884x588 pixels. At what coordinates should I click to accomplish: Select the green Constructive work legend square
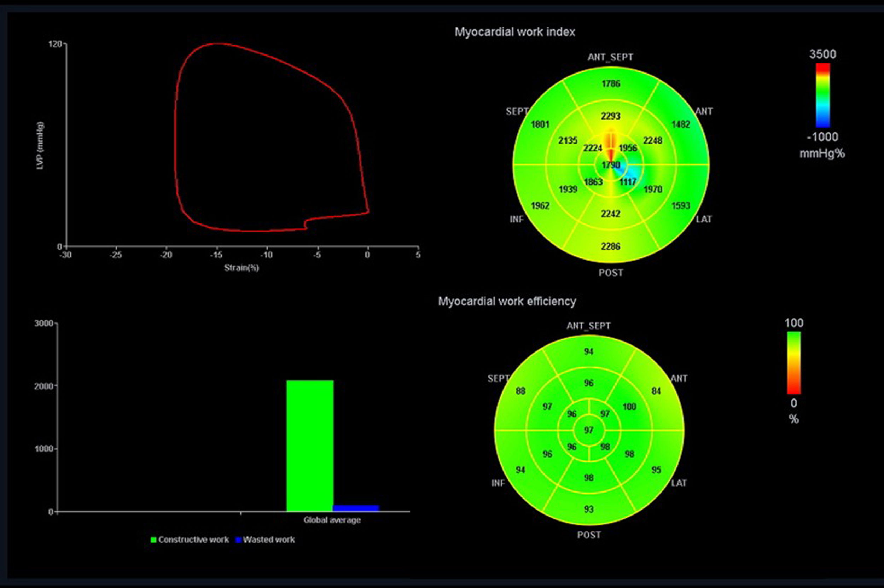click(x=153, y=540)
